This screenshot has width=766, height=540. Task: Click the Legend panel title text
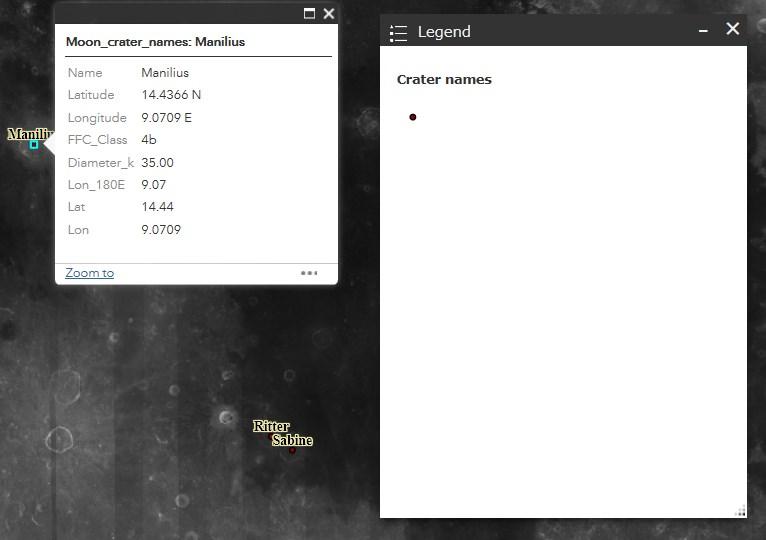tap(444, 32)
